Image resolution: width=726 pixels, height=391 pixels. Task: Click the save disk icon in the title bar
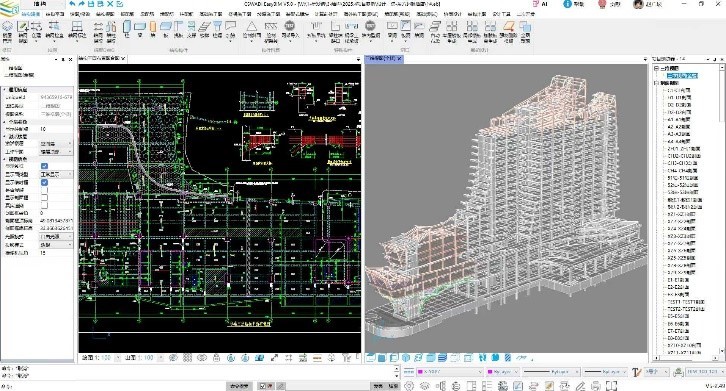[91, 4]
